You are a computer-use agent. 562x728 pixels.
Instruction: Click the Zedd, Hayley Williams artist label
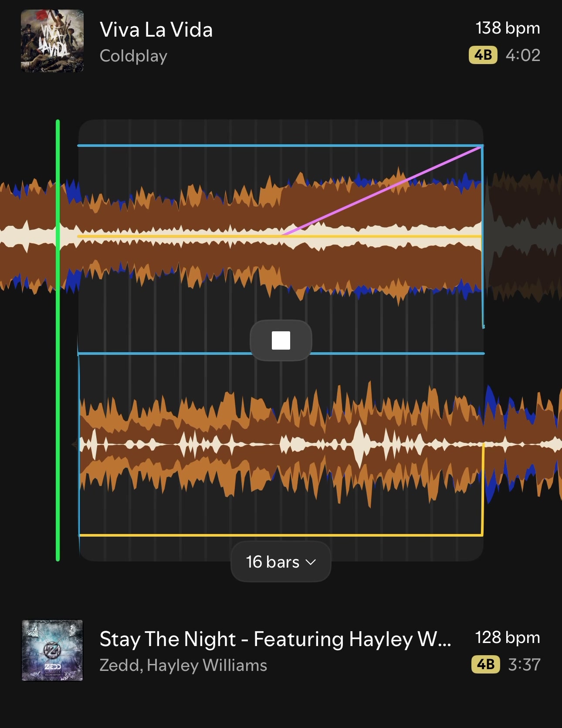[183, 665]
